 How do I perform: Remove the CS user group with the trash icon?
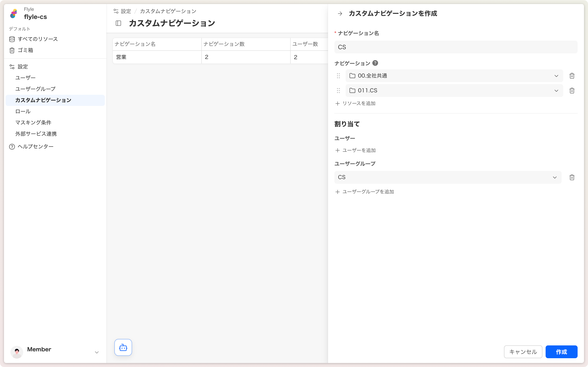(572, 178)
